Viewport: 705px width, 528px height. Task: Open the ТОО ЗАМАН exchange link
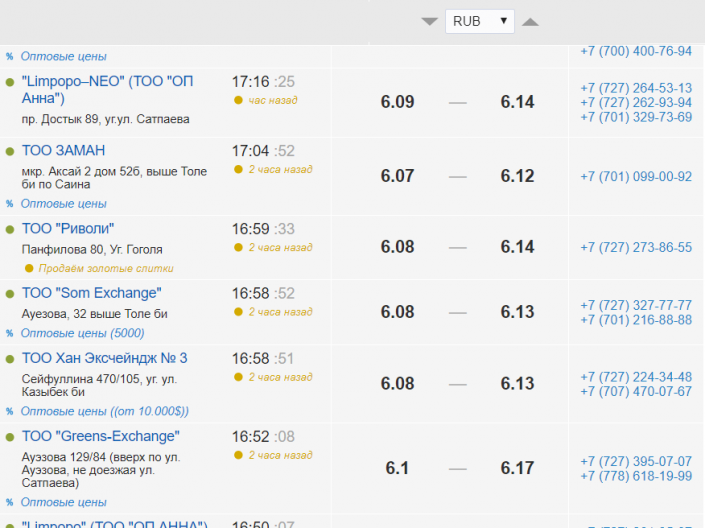63,150
